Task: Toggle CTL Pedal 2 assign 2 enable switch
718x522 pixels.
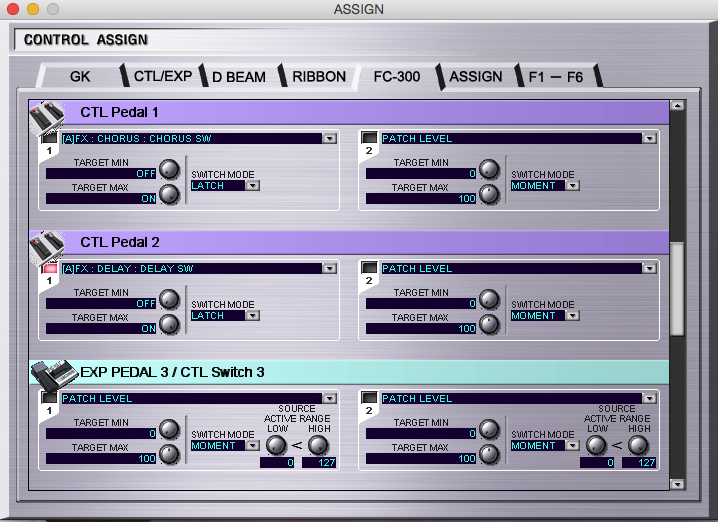Action: coord(369,267)
